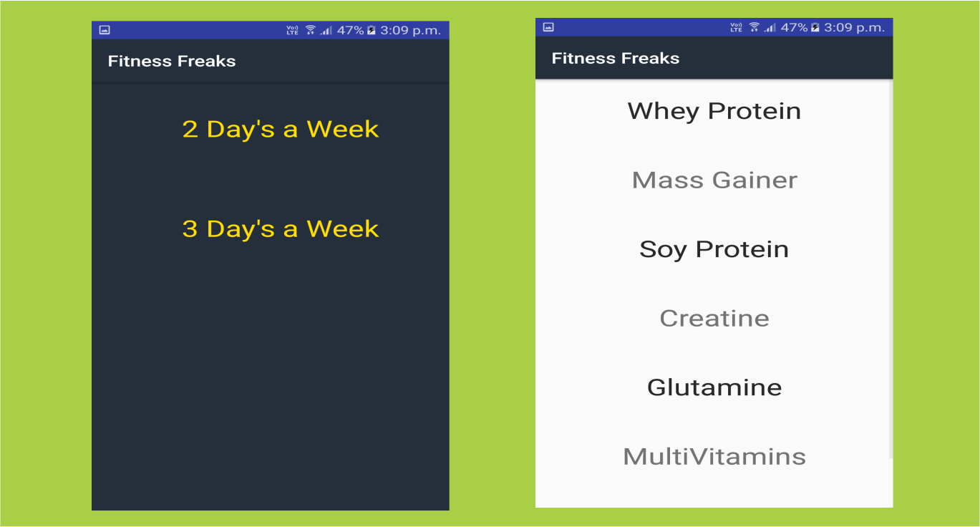The height and width of the screenshot is (527, 980).
Task: Open the Mass Gainer list item
Action: click(x=714, y=180)
